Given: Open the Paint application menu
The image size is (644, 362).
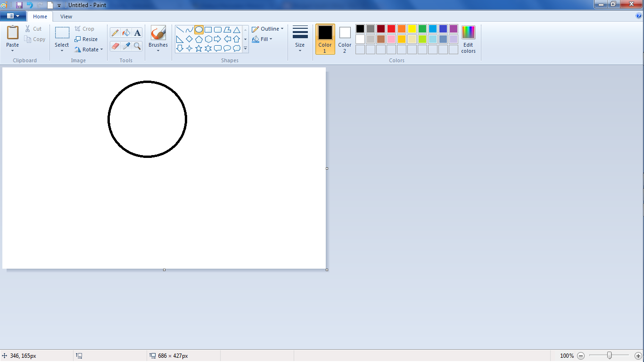Looking at the screenshot, I should pyautogui.click(x=13, y=16).
